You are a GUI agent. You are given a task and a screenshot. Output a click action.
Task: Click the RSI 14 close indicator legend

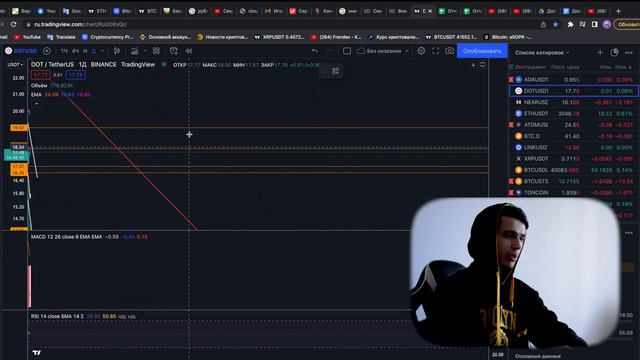pos(57,316)
